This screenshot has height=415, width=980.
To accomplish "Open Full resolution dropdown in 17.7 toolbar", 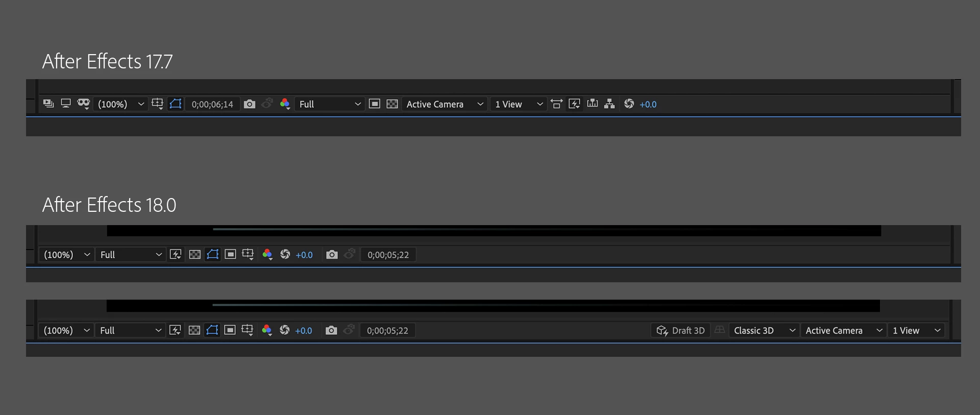I will click(329, 104).
